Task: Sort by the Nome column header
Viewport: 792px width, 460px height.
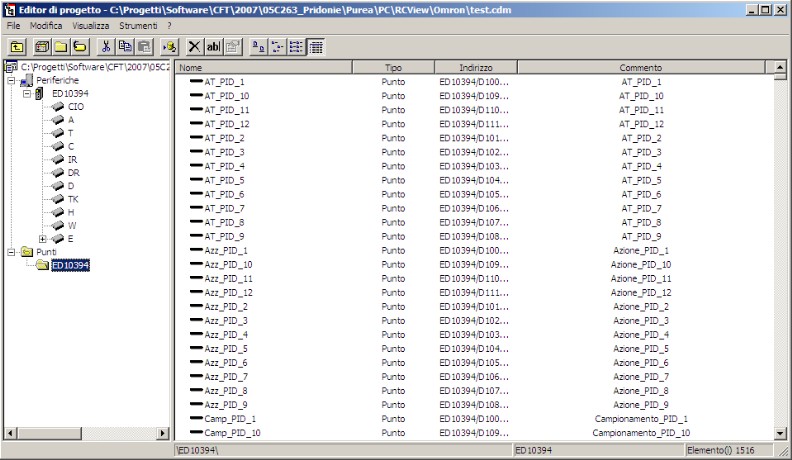Action: tap(264, 67)
